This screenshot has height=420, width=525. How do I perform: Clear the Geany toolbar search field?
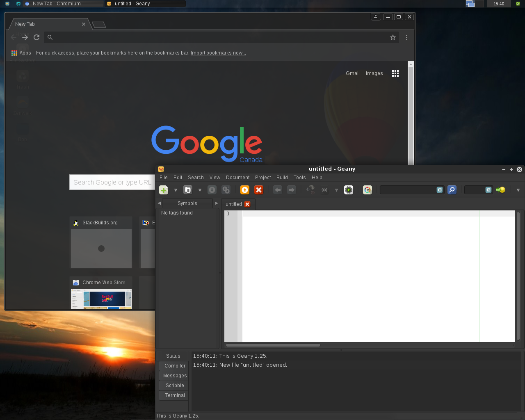point(440,190)
